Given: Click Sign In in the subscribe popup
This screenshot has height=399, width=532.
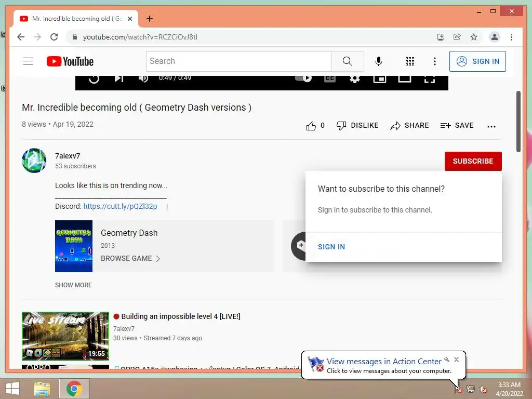Looking at the screenshot, I should (331, 247).
